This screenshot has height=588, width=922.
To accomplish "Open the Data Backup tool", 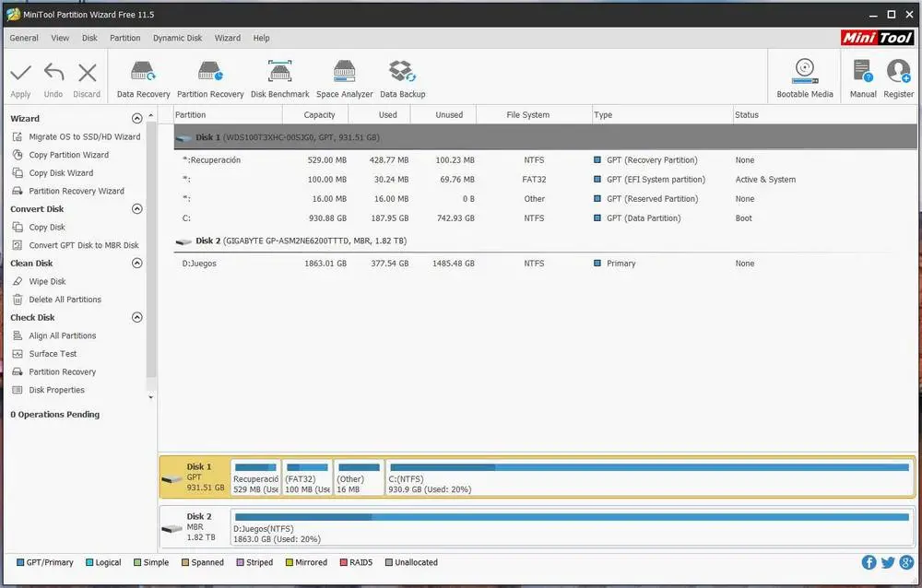I will 402,79.
